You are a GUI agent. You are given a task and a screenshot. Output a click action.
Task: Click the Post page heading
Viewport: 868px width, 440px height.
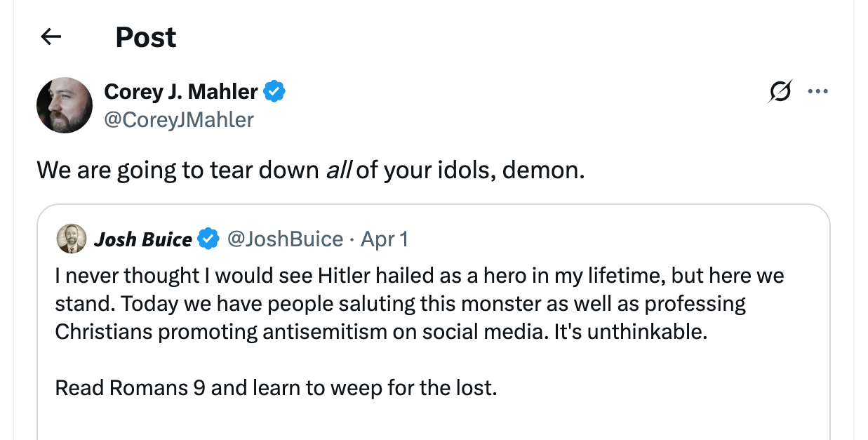pos(145,37)
